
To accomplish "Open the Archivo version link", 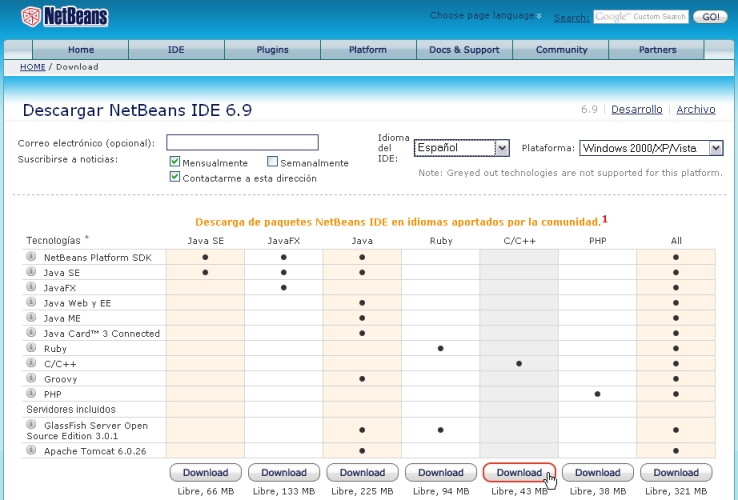I will point(696,109).
